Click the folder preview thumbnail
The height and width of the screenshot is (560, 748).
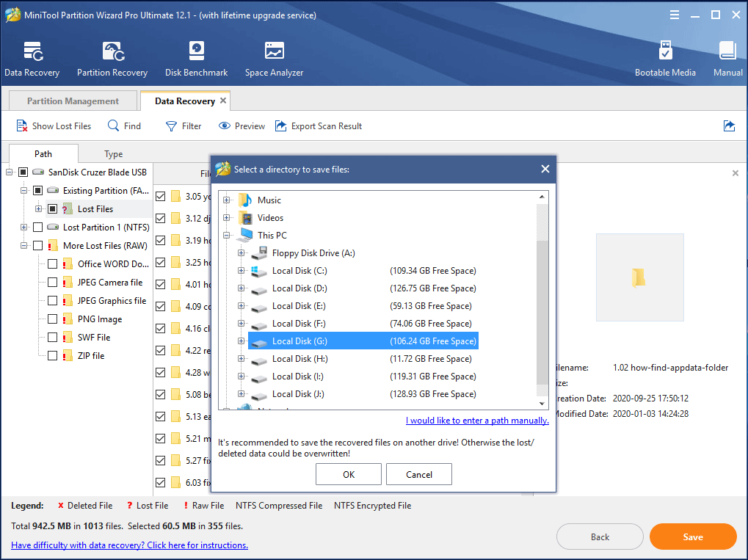tap(639, 277)
